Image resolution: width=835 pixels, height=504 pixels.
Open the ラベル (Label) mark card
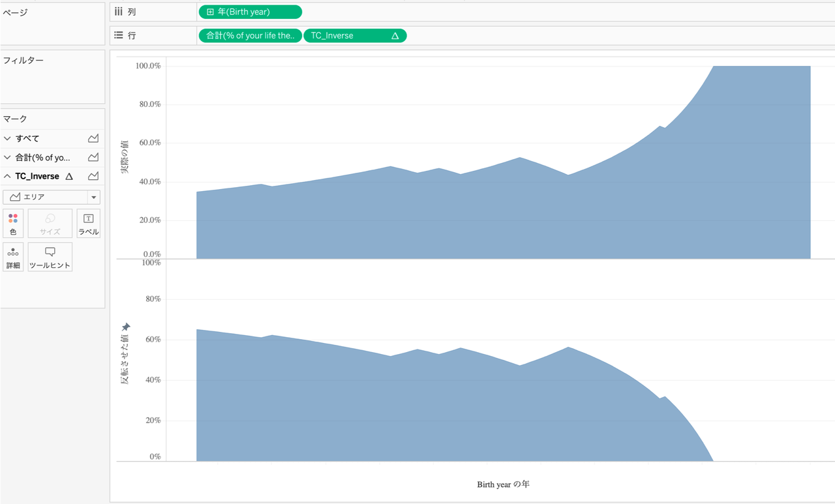89,223
